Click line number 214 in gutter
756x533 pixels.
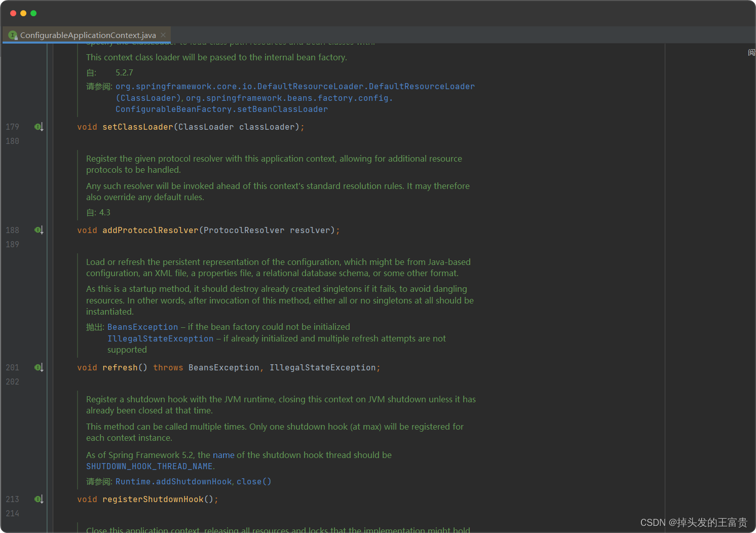(12, 513)
